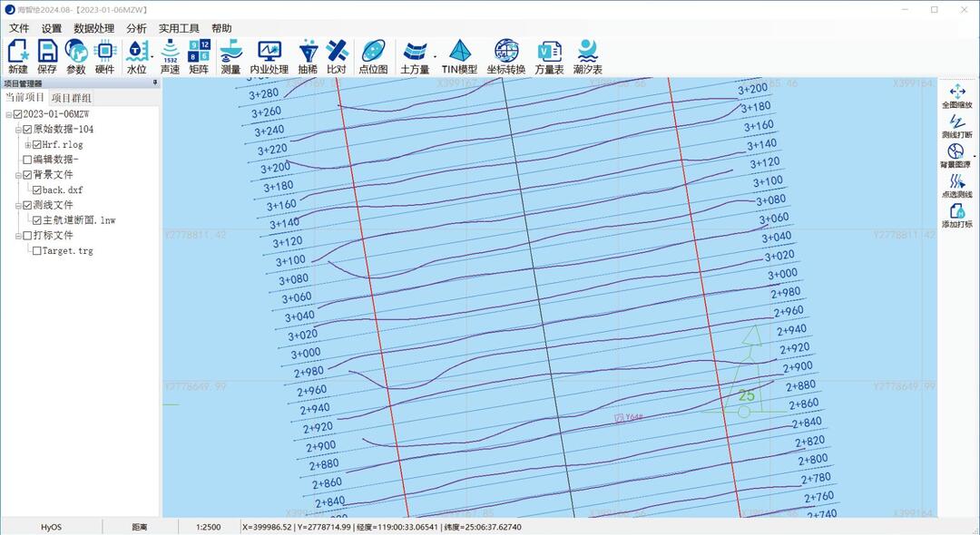Open the 点位图 point map tool
The height and width of the screenshot is (535, 980).
[x=373, y=56]
